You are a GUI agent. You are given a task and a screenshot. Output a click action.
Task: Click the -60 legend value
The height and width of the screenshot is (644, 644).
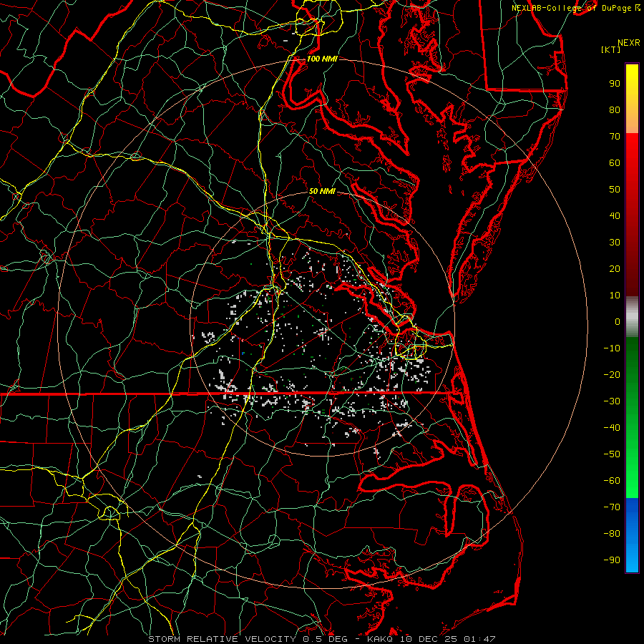pyautogui.click(x=612, y=481)
